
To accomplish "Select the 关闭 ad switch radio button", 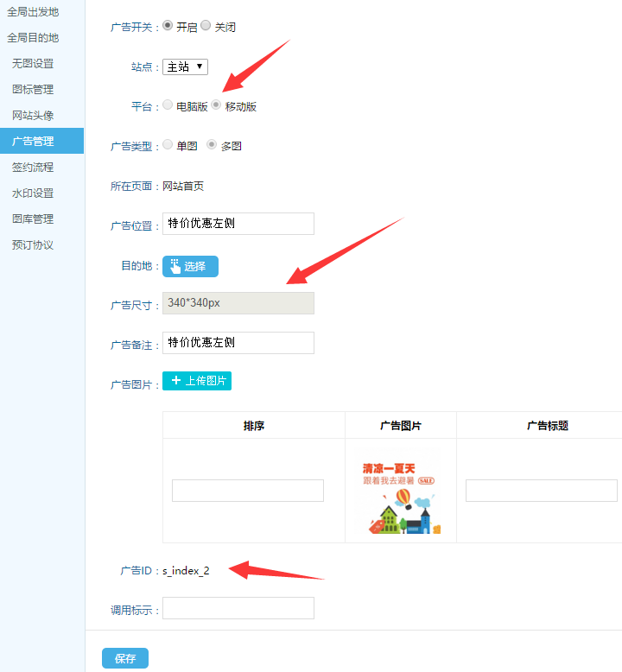I will click(206, 26).
